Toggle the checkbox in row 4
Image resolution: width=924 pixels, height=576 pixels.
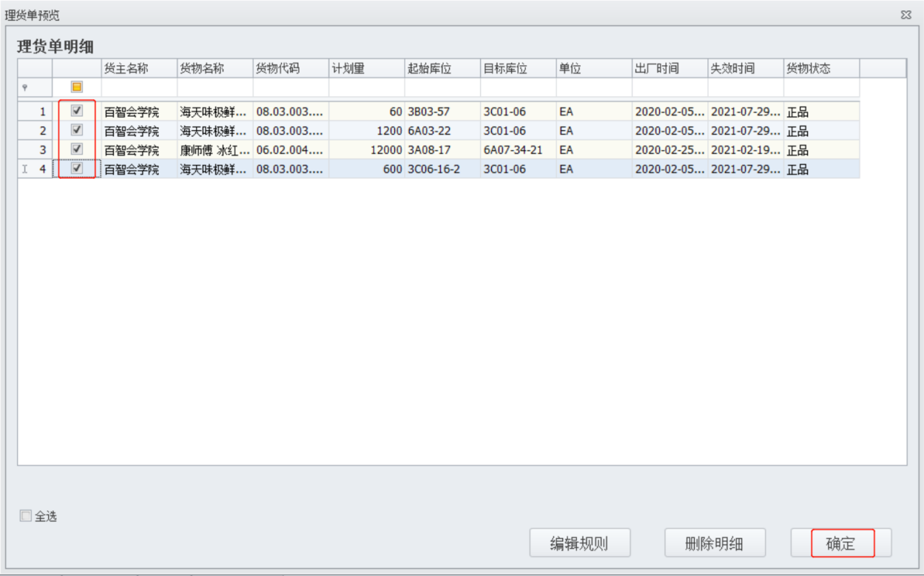pyautogui.click(x=76, y=169)
